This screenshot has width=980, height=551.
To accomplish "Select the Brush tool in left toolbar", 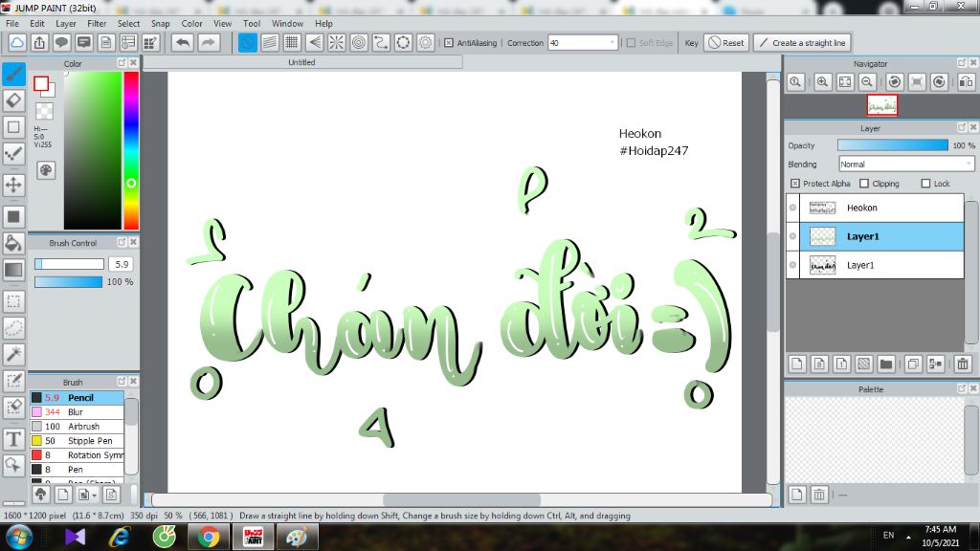I will (x=13, y=75).
